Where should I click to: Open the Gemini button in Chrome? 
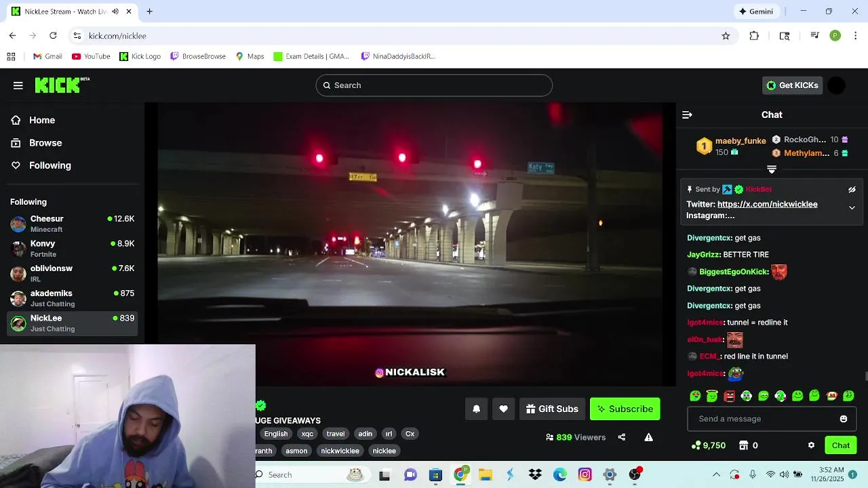(x=756, y=12)
